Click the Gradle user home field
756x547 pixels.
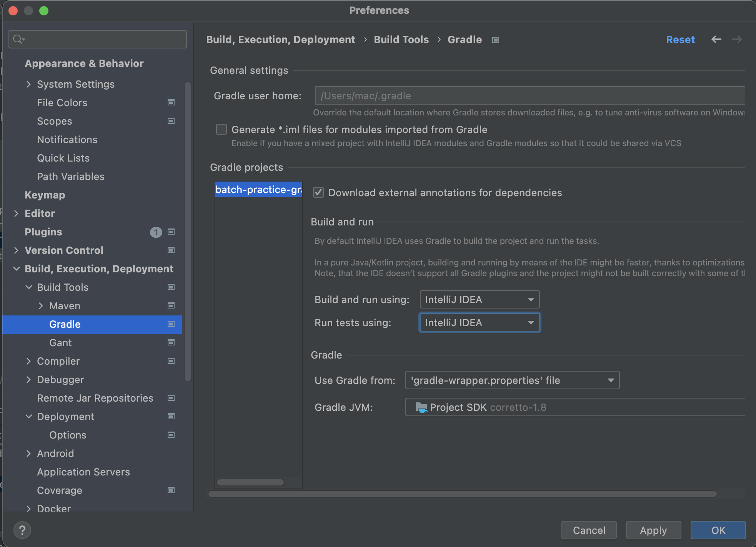[530, 96]
